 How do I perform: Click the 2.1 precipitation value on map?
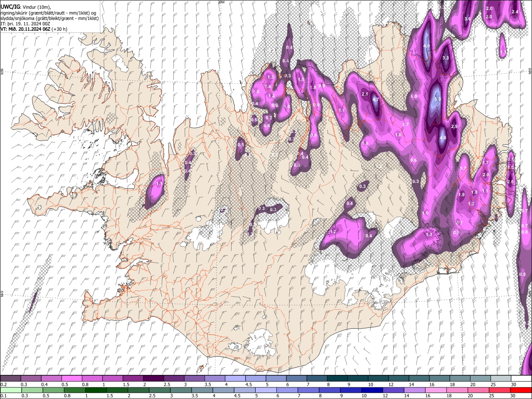pyautogui.click(x=365, y=94)
